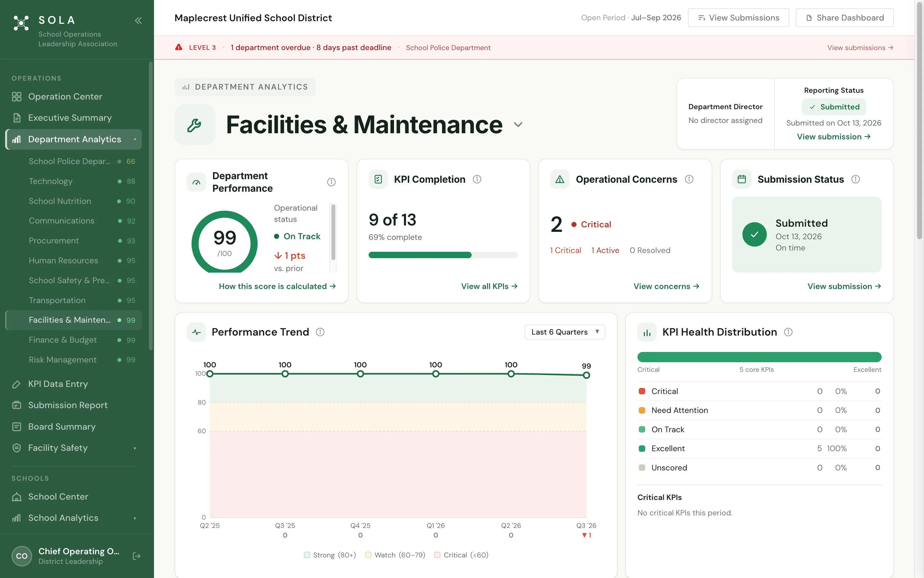Click the Share Dashboard button
Screen dimensions: 924x578
tap(844, 18)
